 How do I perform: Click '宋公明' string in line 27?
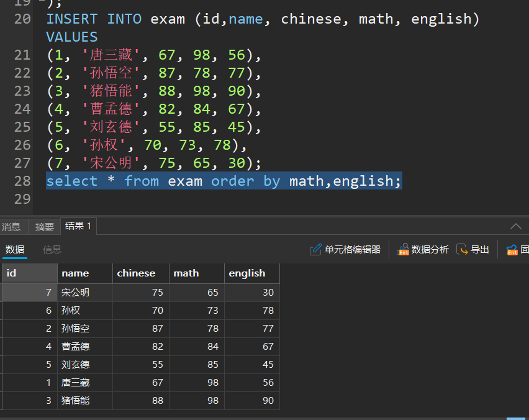111,163
